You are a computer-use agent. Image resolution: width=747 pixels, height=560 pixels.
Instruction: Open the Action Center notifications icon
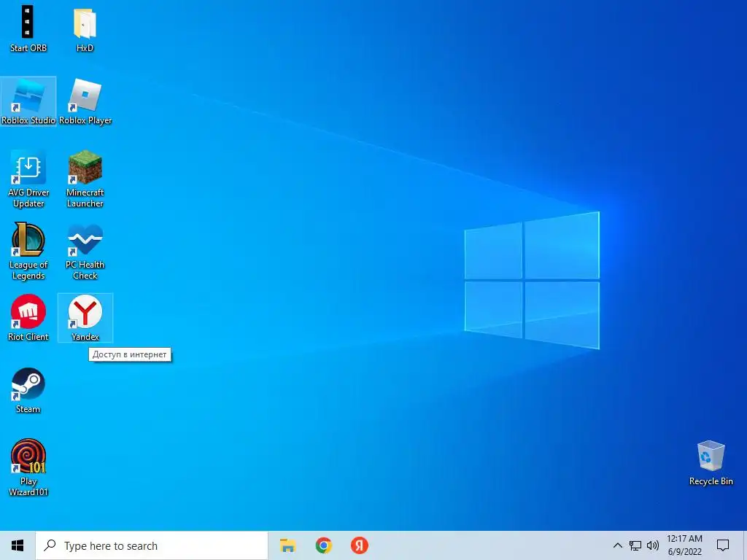(x=723, y=545)
